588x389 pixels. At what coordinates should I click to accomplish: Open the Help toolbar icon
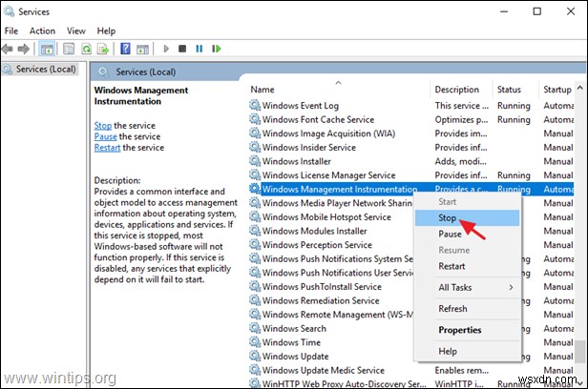tap(125, 49)
